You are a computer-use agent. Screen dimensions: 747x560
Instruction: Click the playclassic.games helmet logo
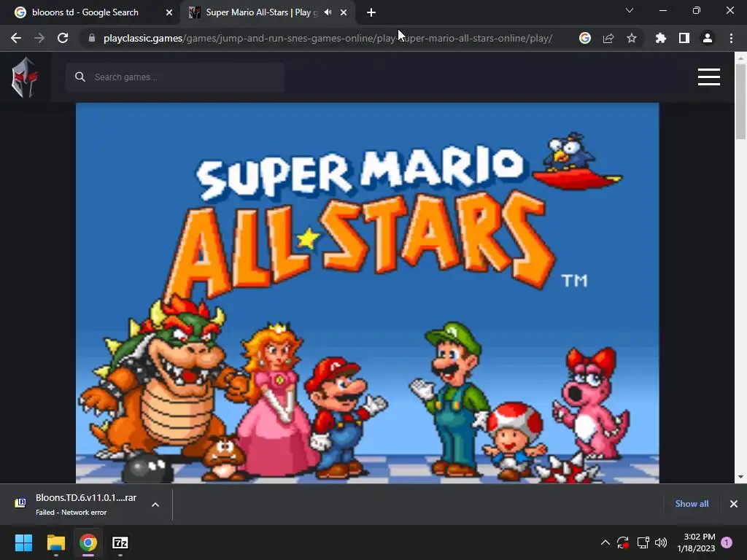25,77
